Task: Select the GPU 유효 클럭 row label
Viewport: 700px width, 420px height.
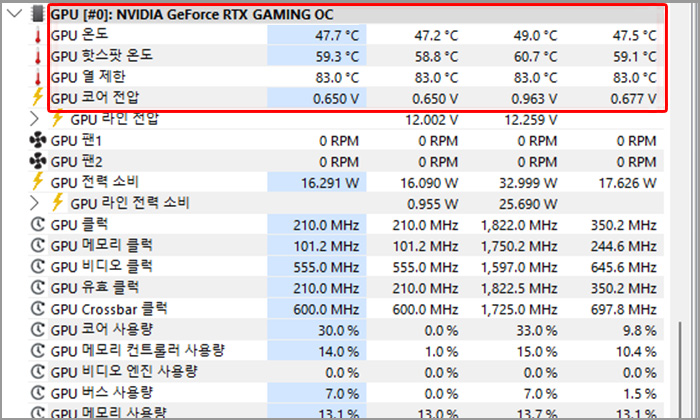Action: (95, 287)
